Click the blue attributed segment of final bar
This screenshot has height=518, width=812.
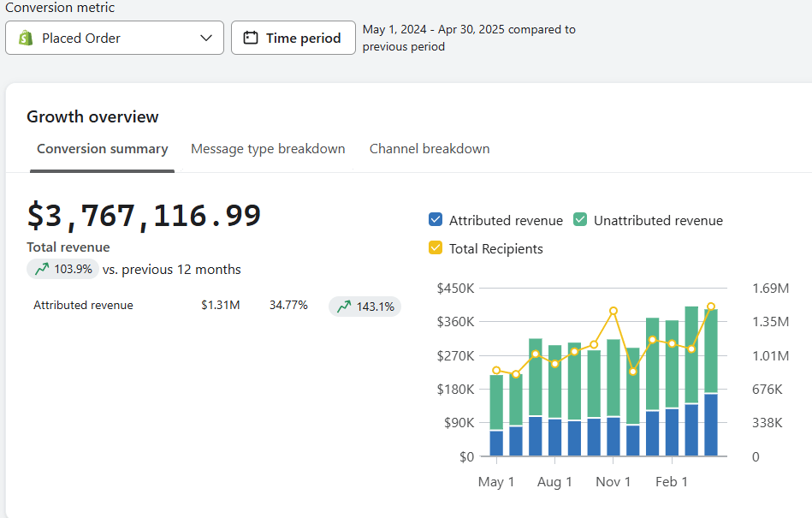coord(711,426)
